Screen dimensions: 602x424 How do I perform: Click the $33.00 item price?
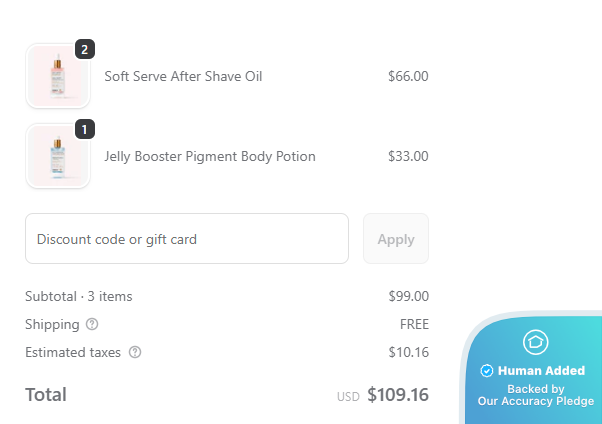pyautogui.click(x=408, y=156)
